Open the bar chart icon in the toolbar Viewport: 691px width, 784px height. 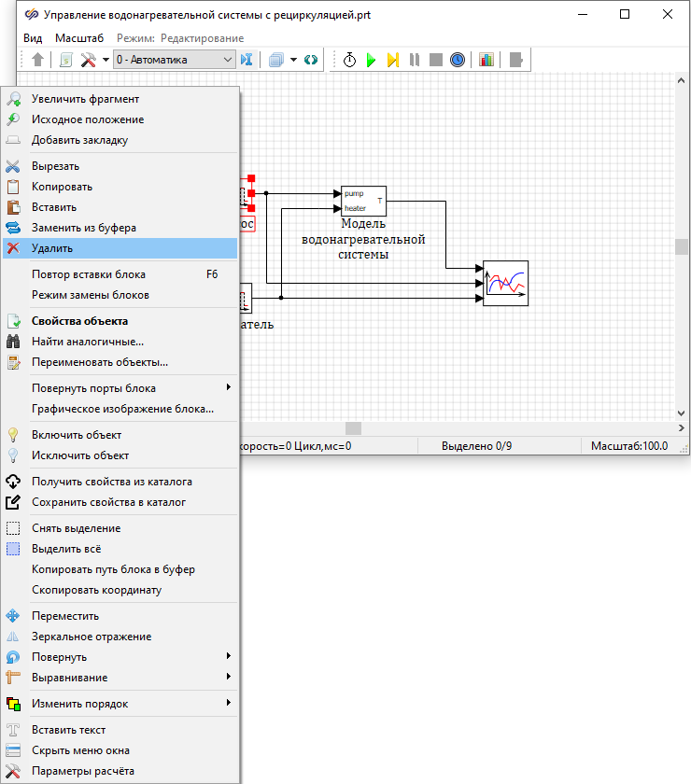coord(486,60)
